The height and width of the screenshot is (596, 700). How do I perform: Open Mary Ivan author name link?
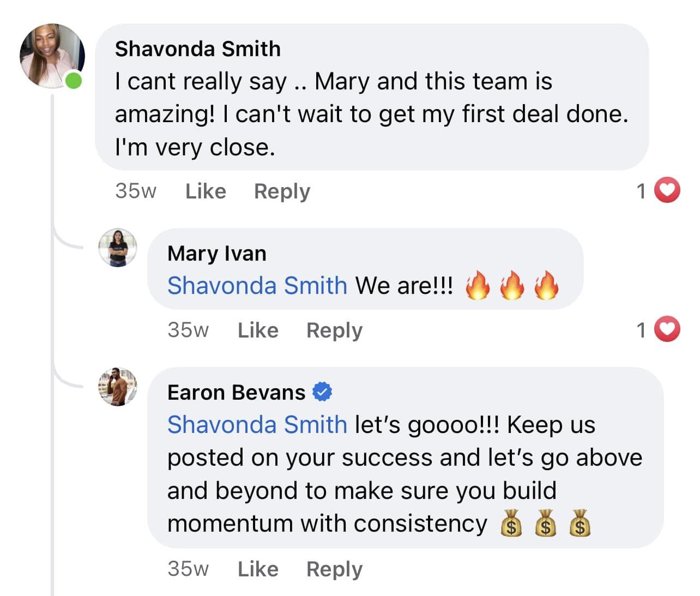point(217,254)
